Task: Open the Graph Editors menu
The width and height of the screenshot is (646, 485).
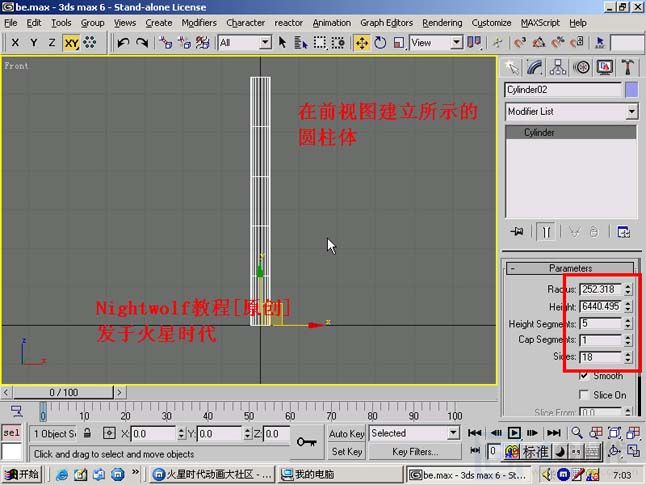Action: click(386, 23)
